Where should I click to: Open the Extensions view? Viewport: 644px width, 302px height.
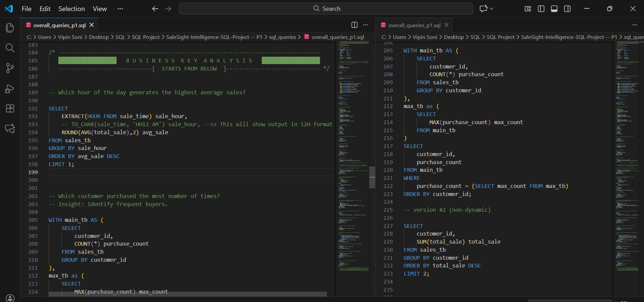[10, 108]
